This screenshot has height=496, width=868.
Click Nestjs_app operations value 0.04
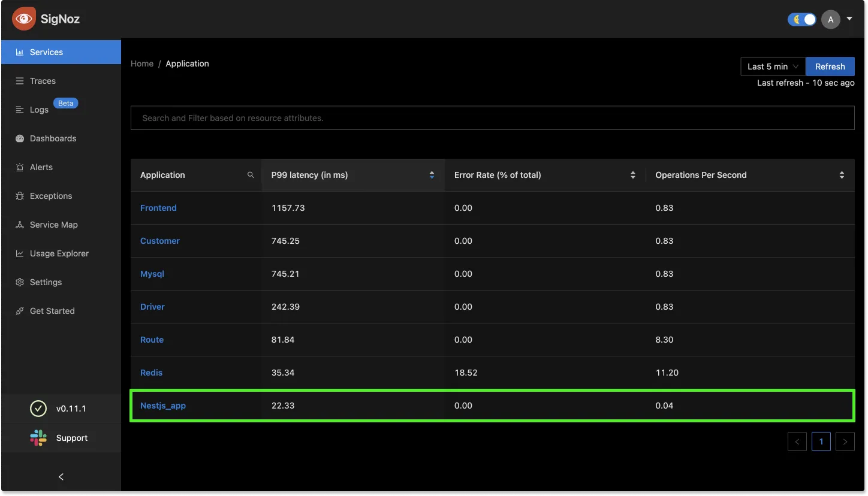pyautogui.click(x=664, y=406)
